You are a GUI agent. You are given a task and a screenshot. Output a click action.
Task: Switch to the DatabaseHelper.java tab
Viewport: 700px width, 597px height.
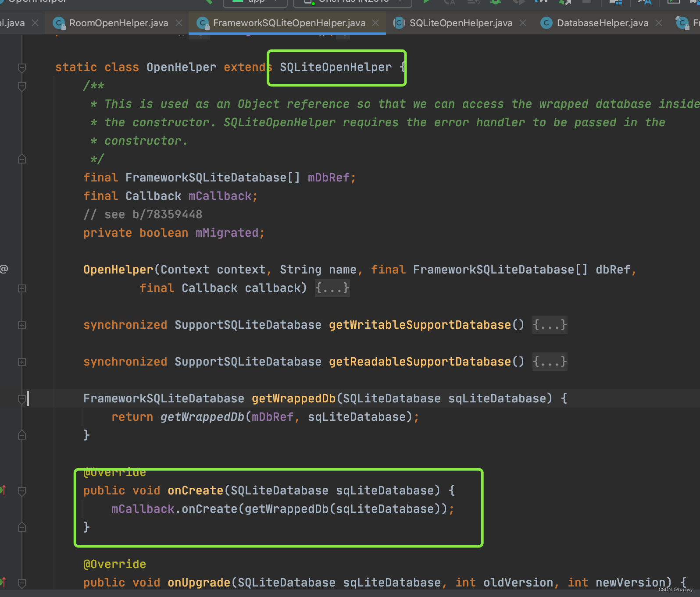point(602,23)
